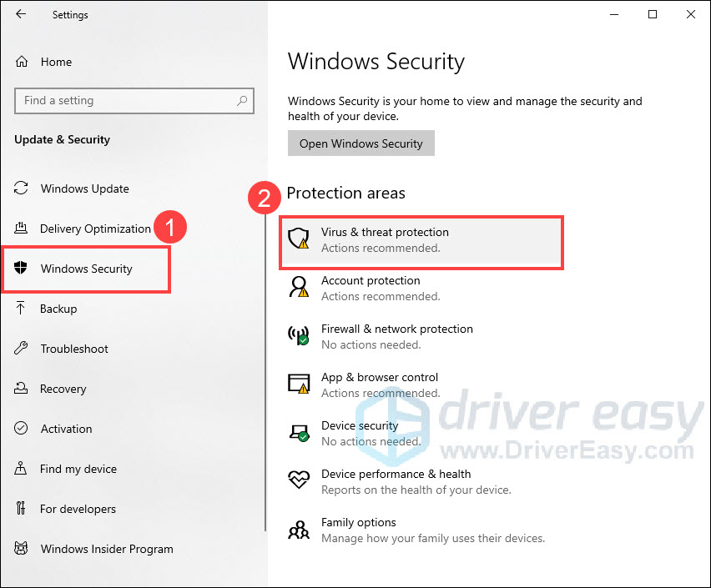
Task: Click the Device performance heart icon
Action: click(299, 480)
